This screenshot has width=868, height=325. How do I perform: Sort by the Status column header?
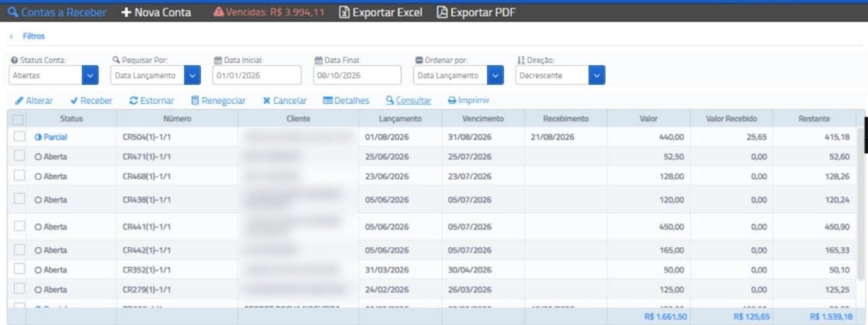tap(71, 119)
